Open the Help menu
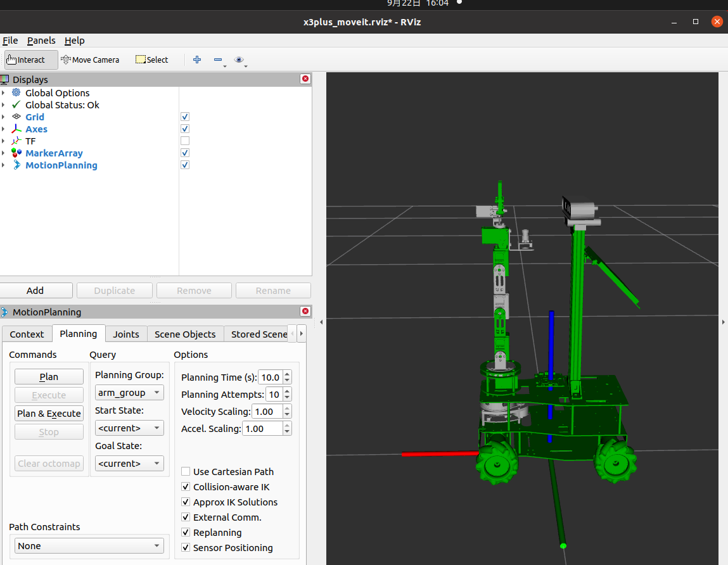728x565 pixels. 74,41
